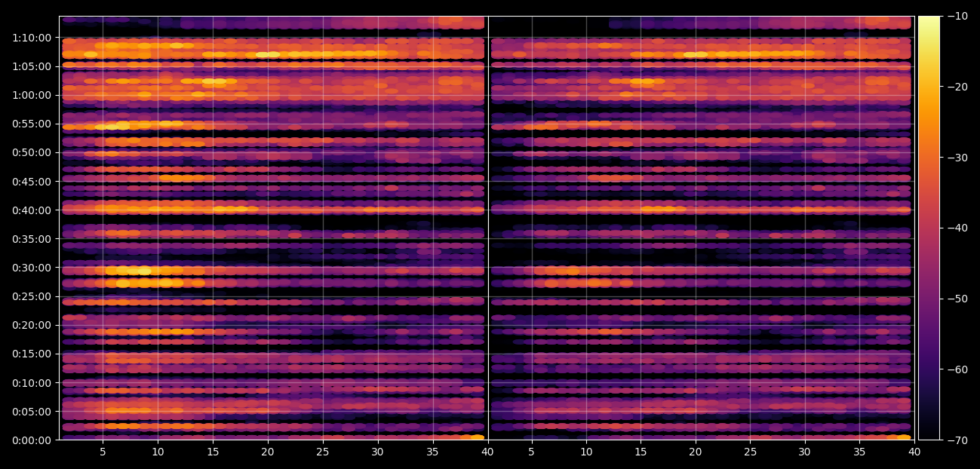
Task: Click the 0:10:00 time axis label
Action: click(32, 383)
